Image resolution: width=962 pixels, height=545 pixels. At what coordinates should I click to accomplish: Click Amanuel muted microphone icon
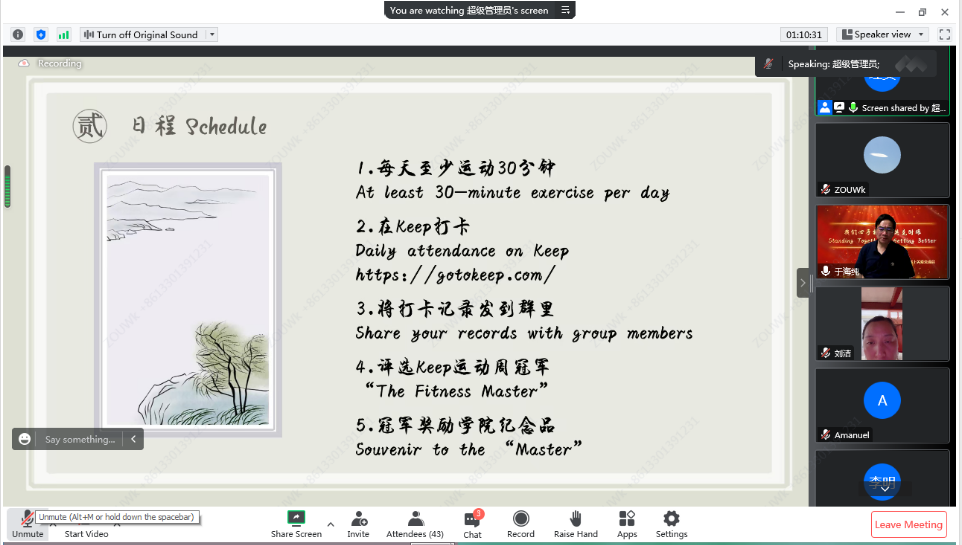pyautogui.click(x=826, y=435)
